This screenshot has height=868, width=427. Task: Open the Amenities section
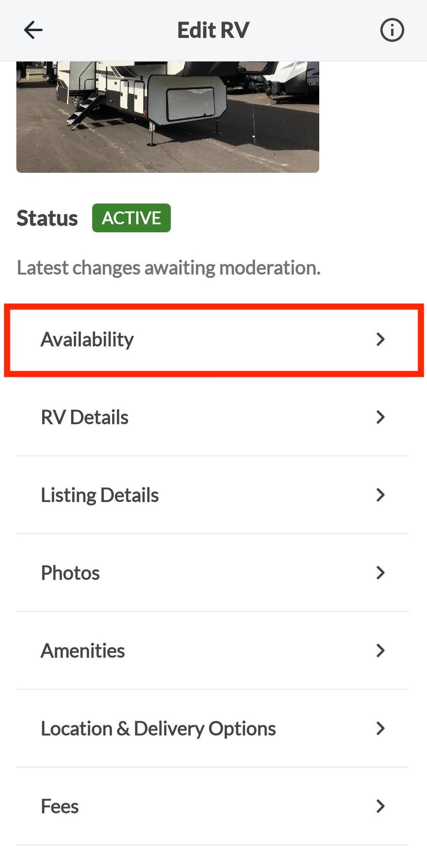83,651
